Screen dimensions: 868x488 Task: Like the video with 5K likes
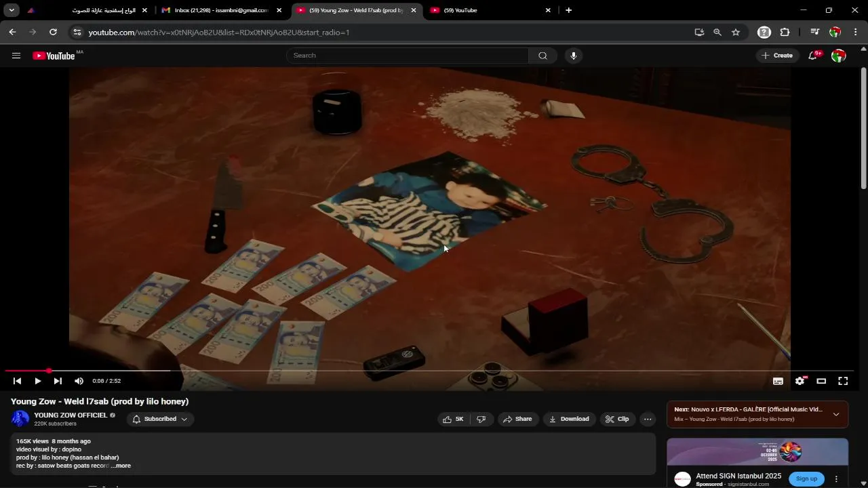(x=454, y=419)
